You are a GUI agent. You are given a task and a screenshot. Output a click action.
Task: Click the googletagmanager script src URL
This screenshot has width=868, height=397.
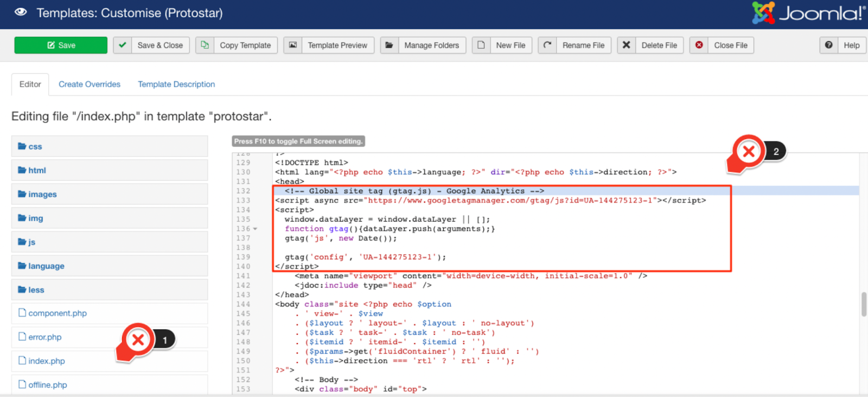point(510,200)
